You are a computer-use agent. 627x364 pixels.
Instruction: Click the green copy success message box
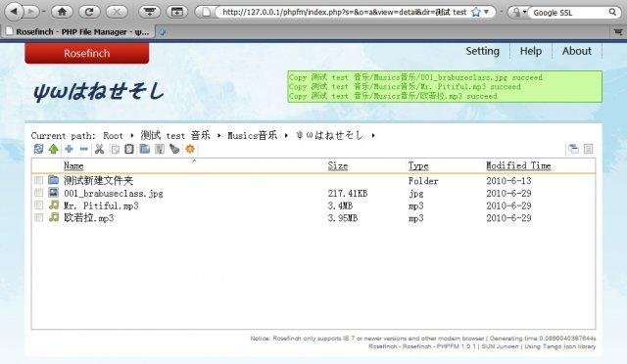point(445,87)
